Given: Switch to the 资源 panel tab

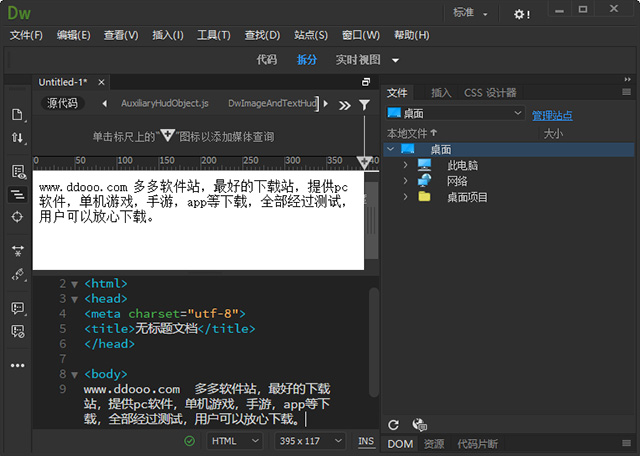Looking at the screenshot, I should coord(434,444).
